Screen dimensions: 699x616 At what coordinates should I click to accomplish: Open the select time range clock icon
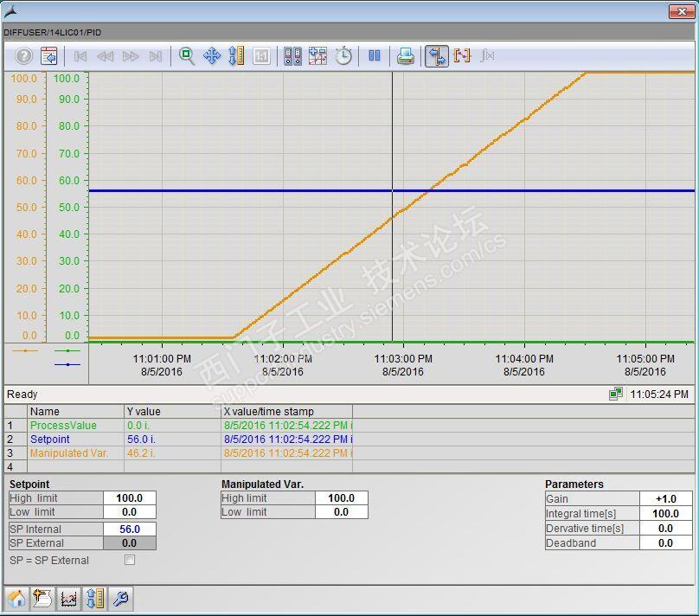[343, 56]
